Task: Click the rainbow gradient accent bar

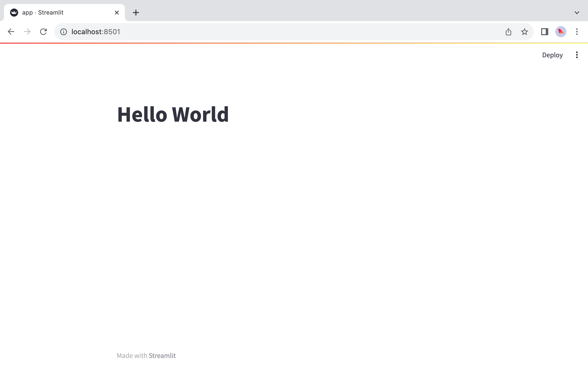Action: coord(294,43)
